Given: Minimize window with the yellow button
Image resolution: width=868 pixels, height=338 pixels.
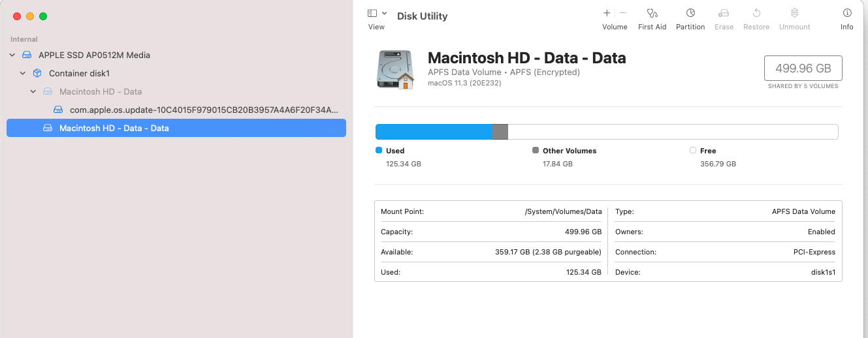Looking at the screenshot, I should (x=30, y=16).
